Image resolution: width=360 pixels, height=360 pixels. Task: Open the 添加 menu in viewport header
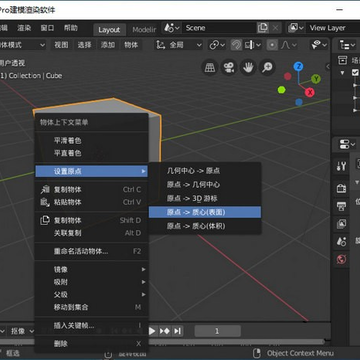(x=108, y=45)
